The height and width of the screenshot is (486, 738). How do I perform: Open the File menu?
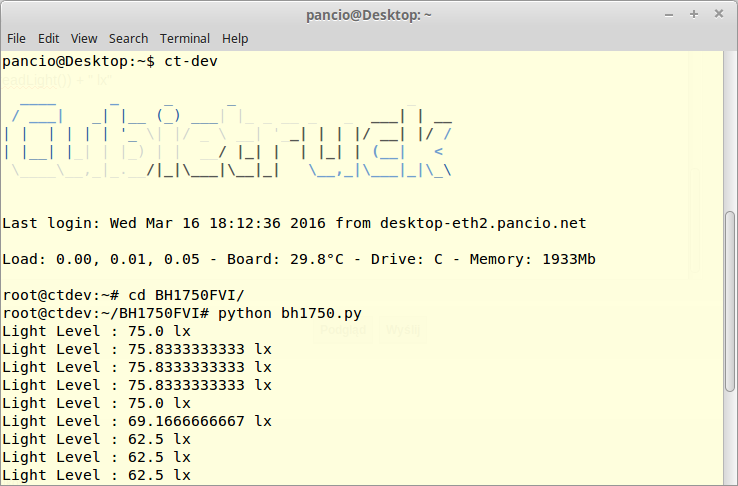16,38
